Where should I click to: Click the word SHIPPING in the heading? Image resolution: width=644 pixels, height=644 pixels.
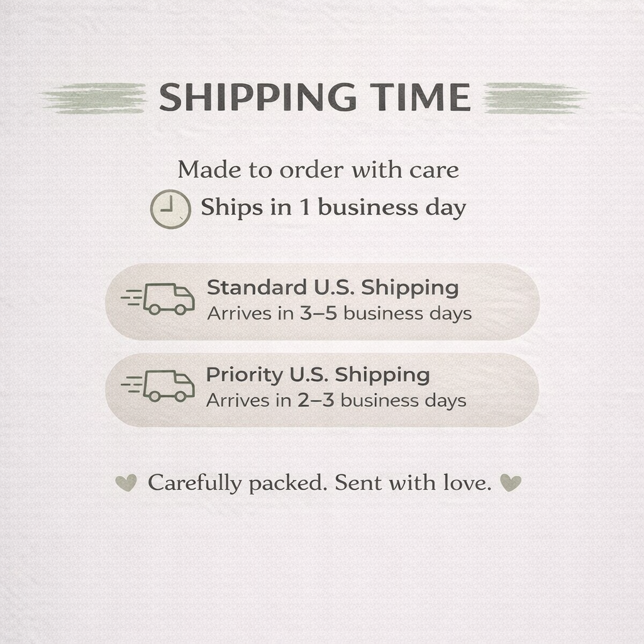257,98
